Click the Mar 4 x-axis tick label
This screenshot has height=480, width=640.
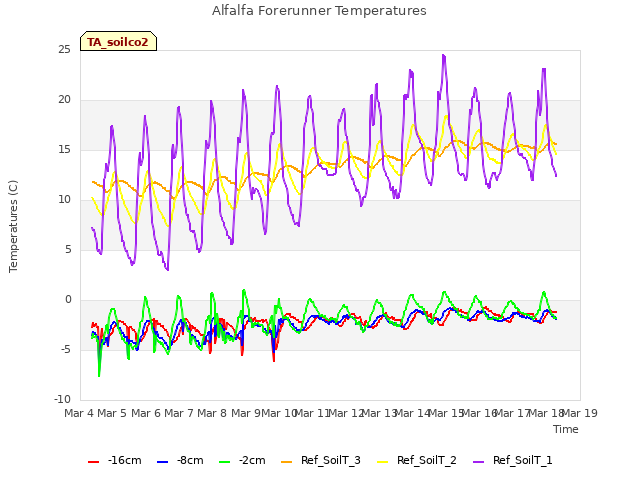(x=79, y=413)
